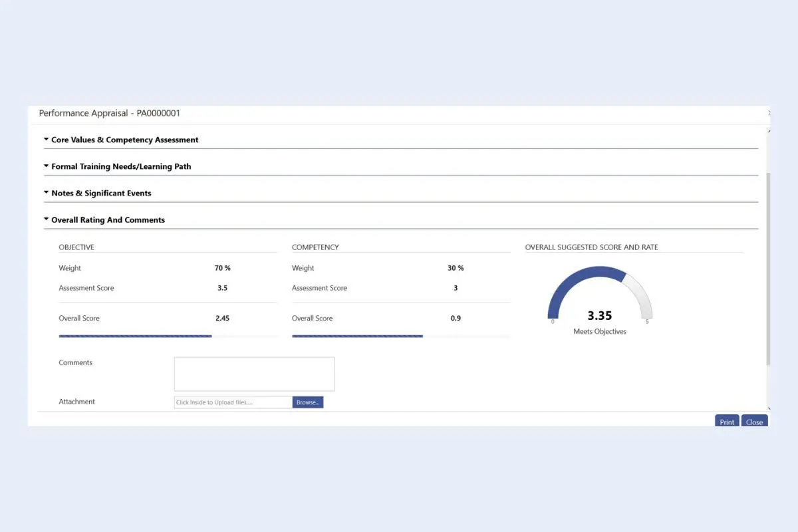The height and width of the screenshot is (532, 798).
Task: Close dialog using the top-right X icon
Action: 769,113
